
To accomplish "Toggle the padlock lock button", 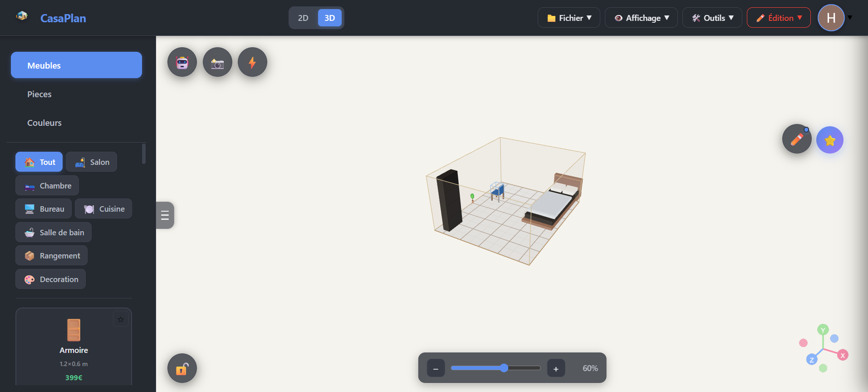I will [182, 368].
